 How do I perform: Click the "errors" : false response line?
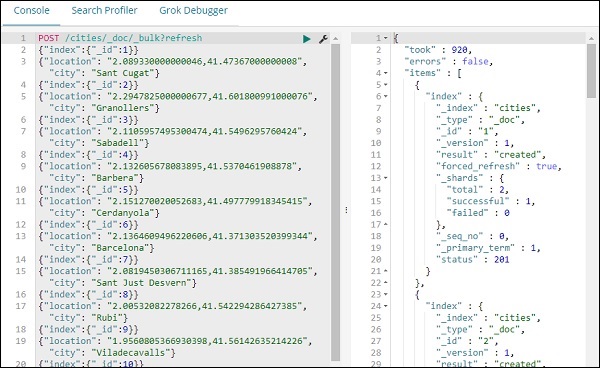448,61
